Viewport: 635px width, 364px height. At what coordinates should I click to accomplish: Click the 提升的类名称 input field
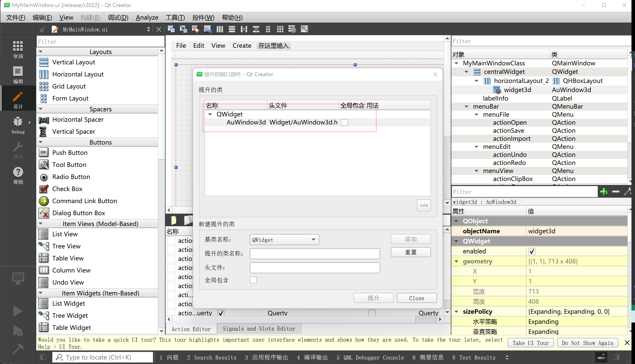pos(315,254)
